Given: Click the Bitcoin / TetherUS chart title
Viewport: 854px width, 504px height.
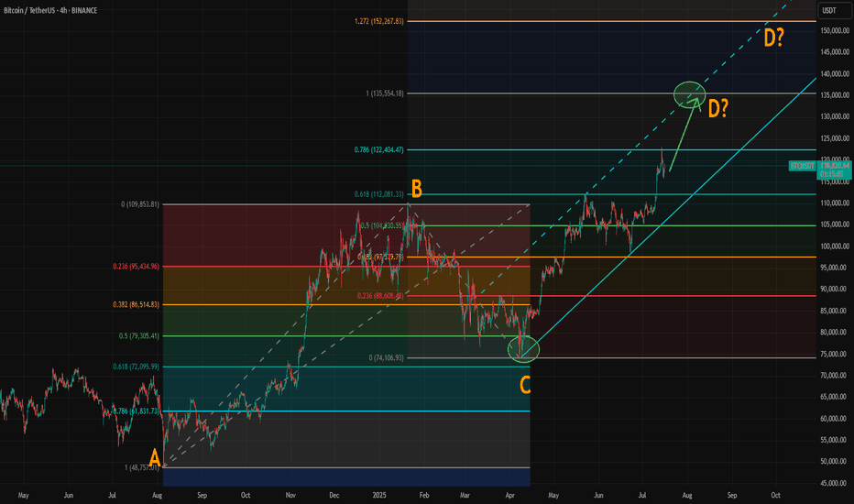Looking at the screenshot, I should (x=50, y=10).
